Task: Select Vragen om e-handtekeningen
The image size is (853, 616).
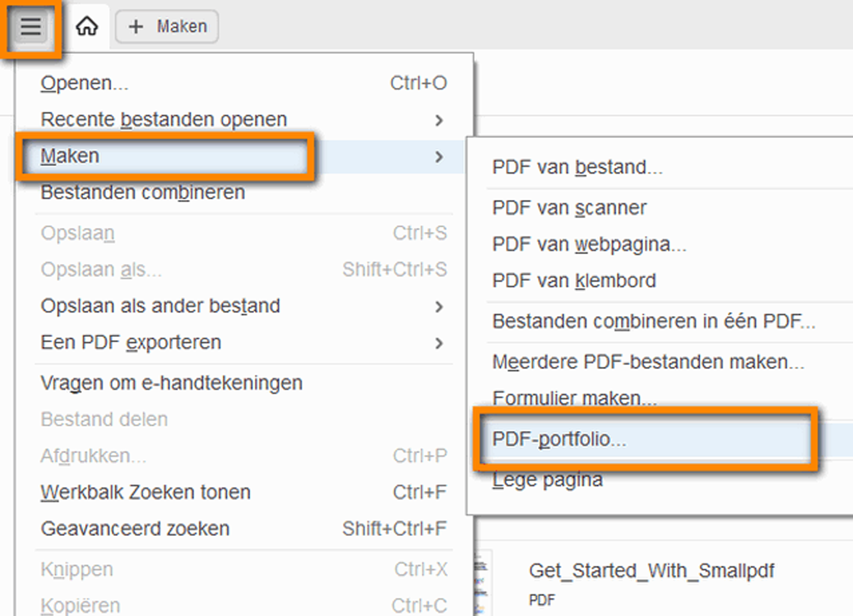Action: [x=172, y=383]
